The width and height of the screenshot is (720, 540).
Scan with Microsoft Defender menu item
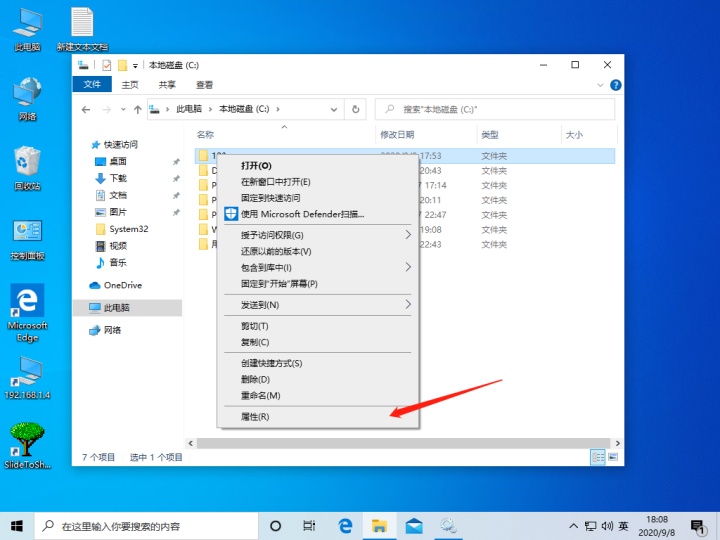(x=318, y=214)
